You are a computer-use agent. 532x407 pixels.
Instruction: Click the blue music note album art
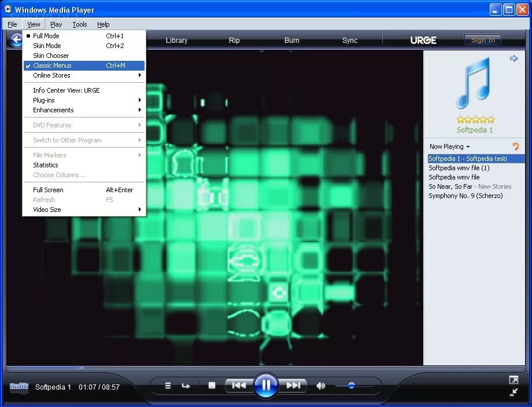[x=474, y=83]
